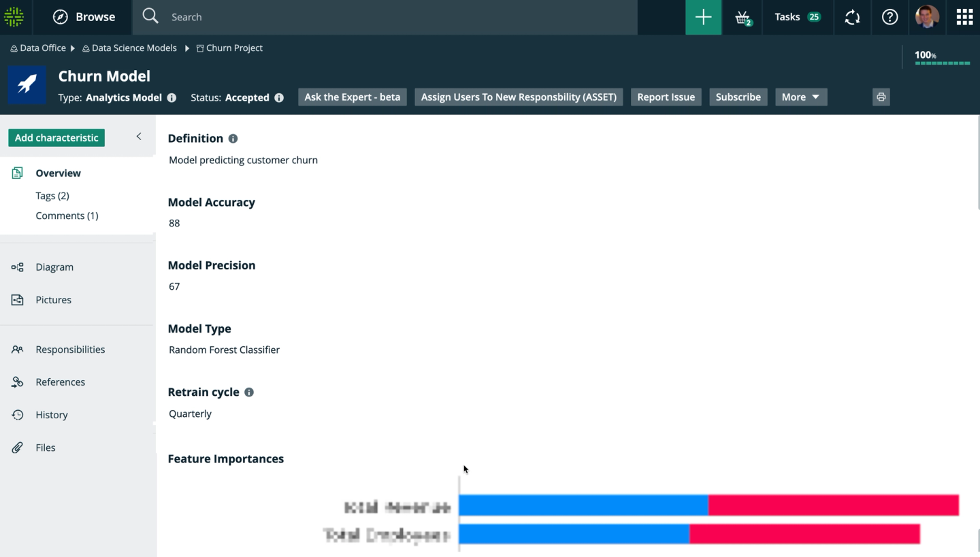Open the help question mark icon

tap(889, 17)
